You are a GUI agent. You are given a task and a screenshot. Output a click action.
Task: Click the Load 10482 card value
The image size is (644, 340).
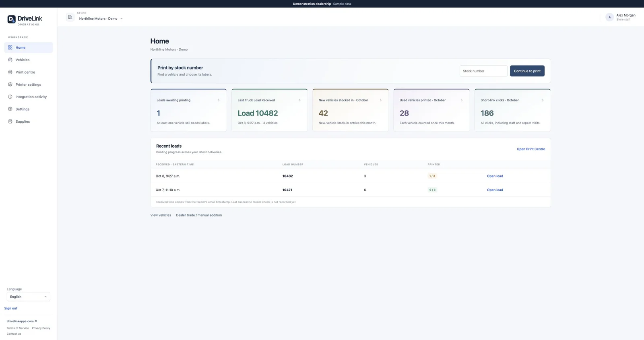coord(258,113)
